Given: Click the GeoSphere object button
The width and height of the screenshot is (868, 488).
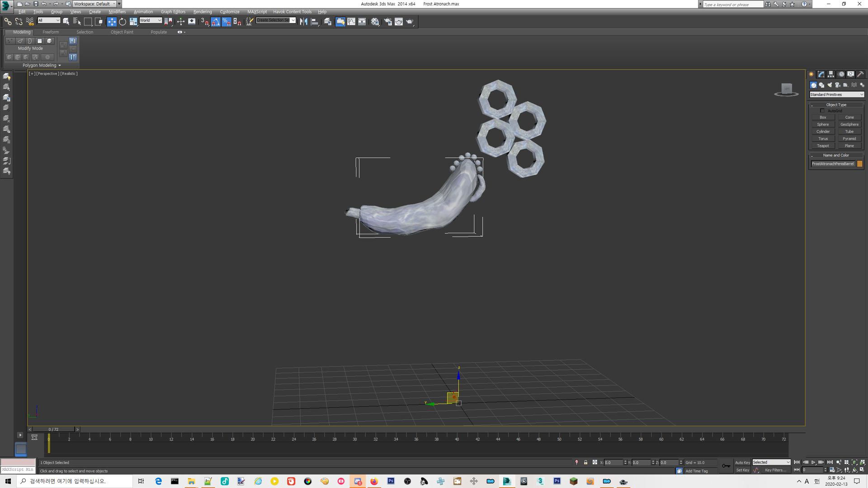Looking at the screenshot, I should point(849,124).
